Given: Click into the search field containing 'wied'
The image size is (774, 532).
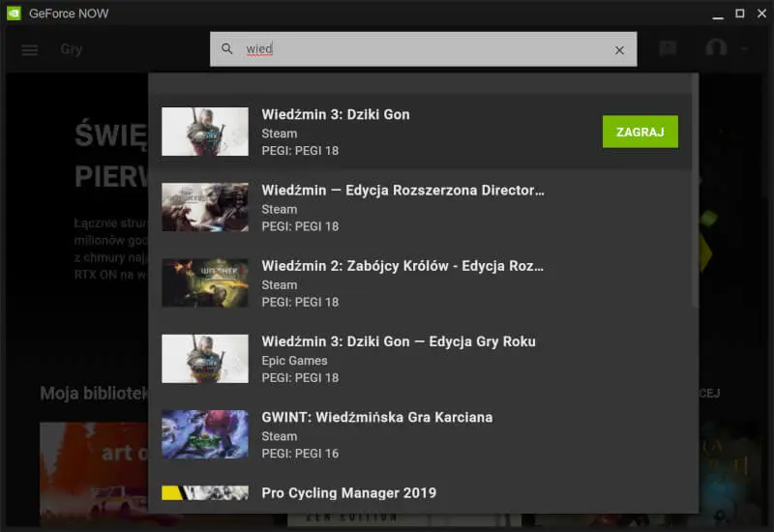Looking at the screenshot, I should pyautogui.click(x=423, y=49).
